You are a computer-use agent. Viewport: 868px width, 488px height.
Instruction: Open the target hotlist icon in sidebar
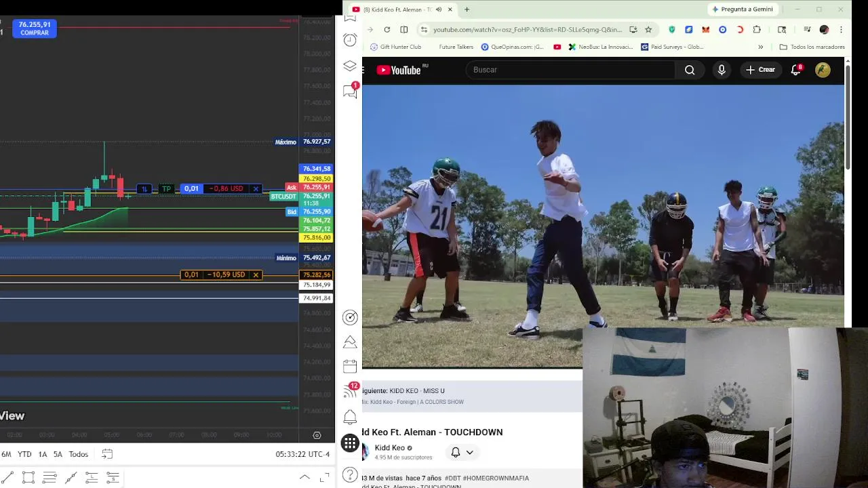click(350, 317)
